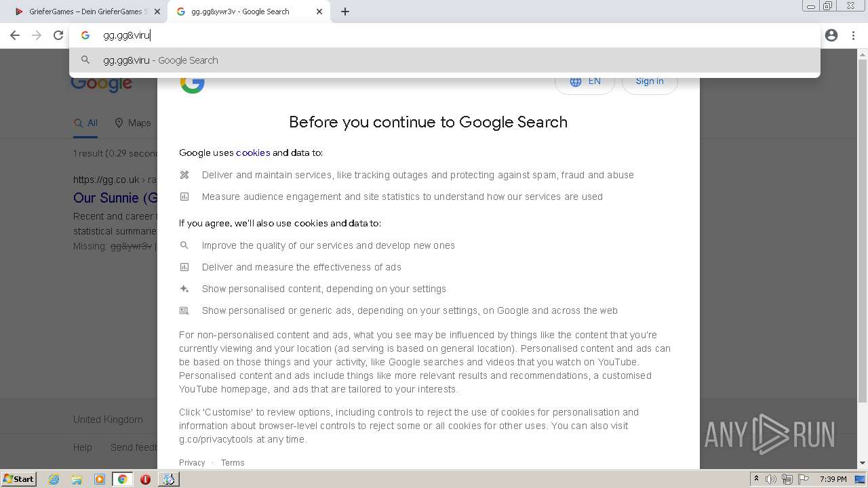This screenshot has width=868, height=488.
Task: Open the media player taskbar icon
Action: (100, 479)
